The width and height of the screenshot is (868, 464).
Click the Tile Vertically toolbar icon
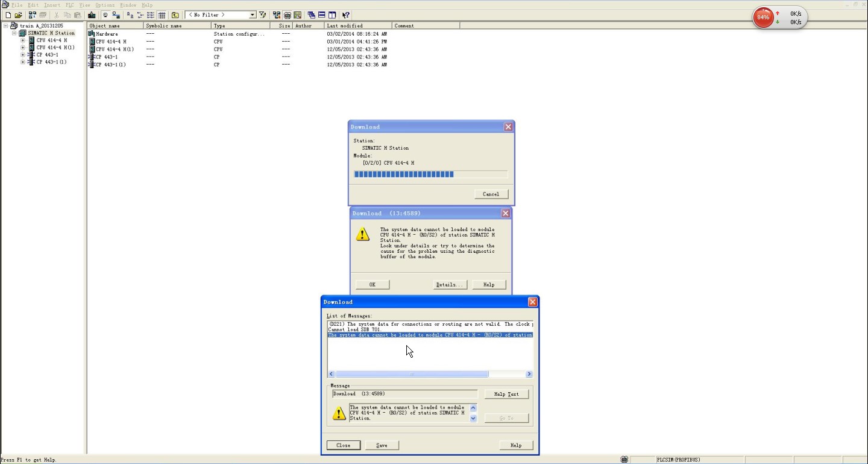pos(332,15)
